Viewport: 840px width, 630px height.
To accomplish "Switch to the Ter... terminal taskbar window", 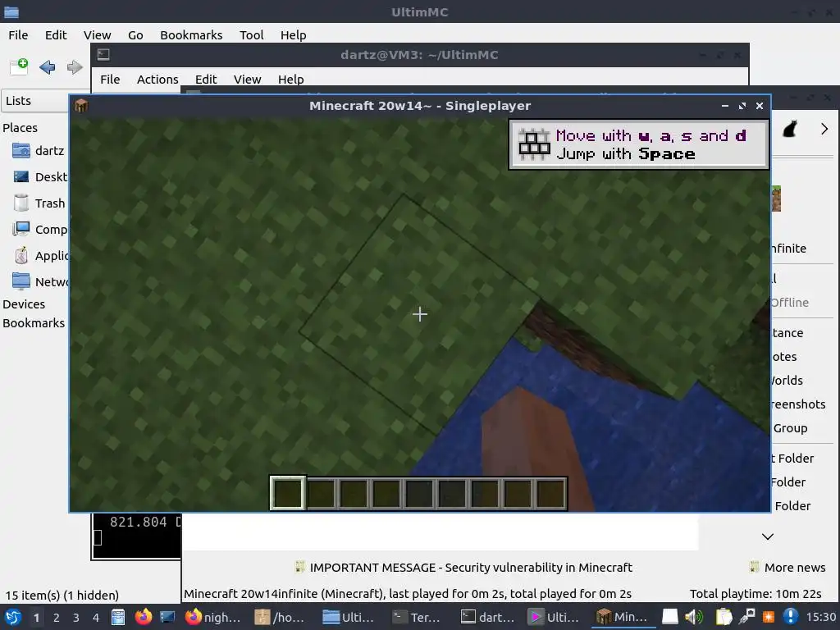I will (x=416, y=617).
